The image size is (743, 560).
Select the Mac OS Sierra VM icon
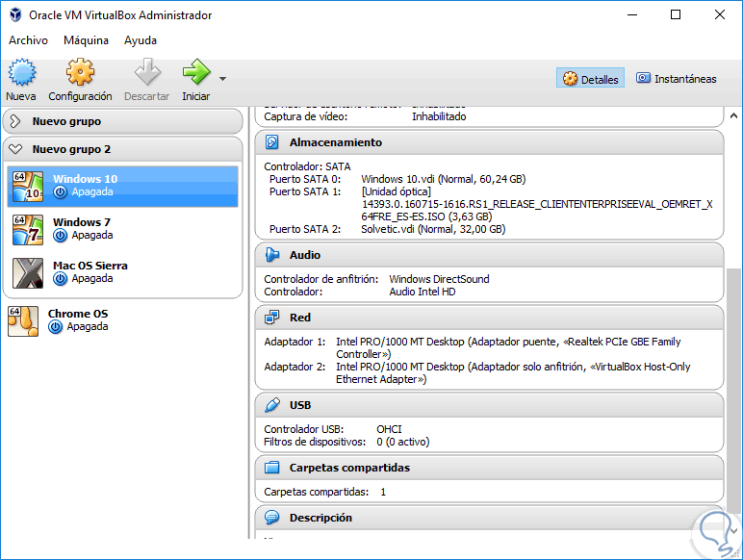click(x=28, y=273)
